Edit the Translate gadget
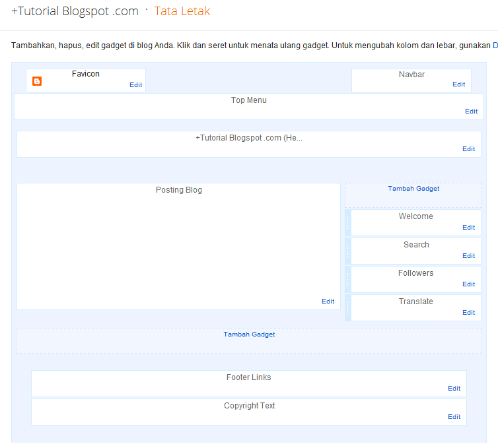 click(x=468, y=313)
